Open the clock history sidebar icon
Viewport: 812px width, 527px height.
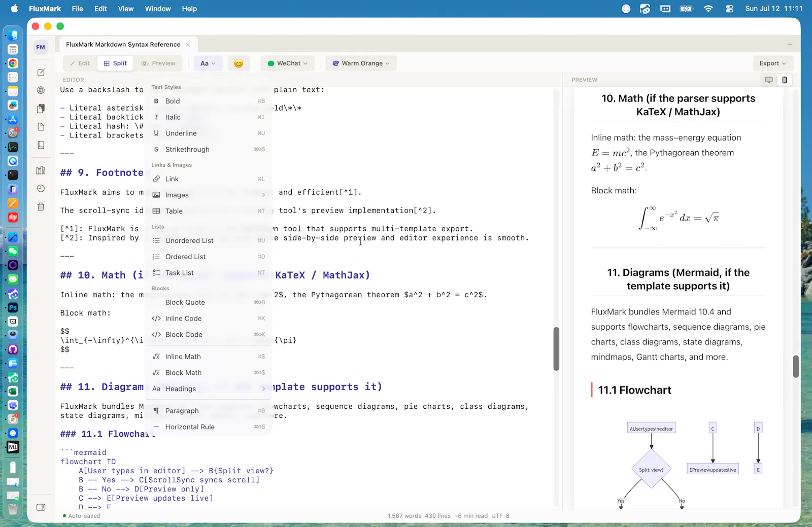(41, 189)
